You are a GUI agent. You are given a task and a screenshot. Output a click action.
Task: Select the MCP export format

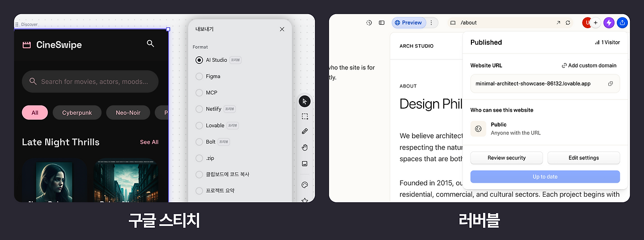coord(199,93)
